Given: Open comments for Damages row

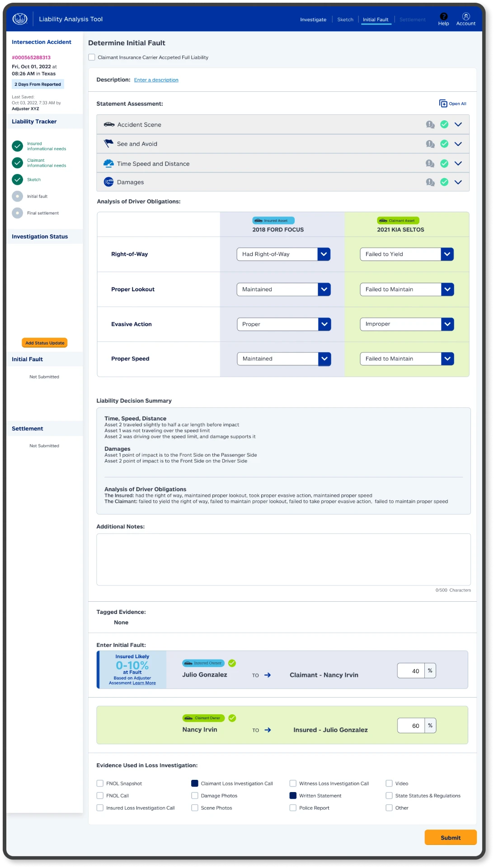Looking at the screenshot, I should (430, 182).
